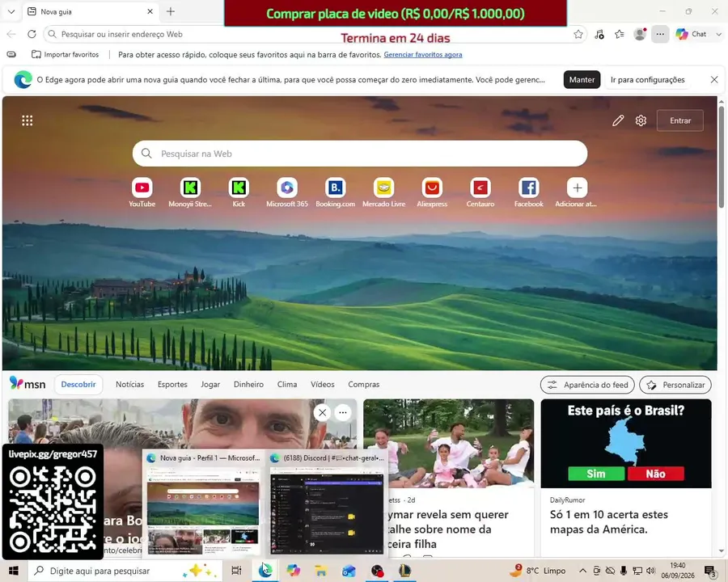Open the media control icon in toolbar
728x582 pixels.
[x=599, y=34]
